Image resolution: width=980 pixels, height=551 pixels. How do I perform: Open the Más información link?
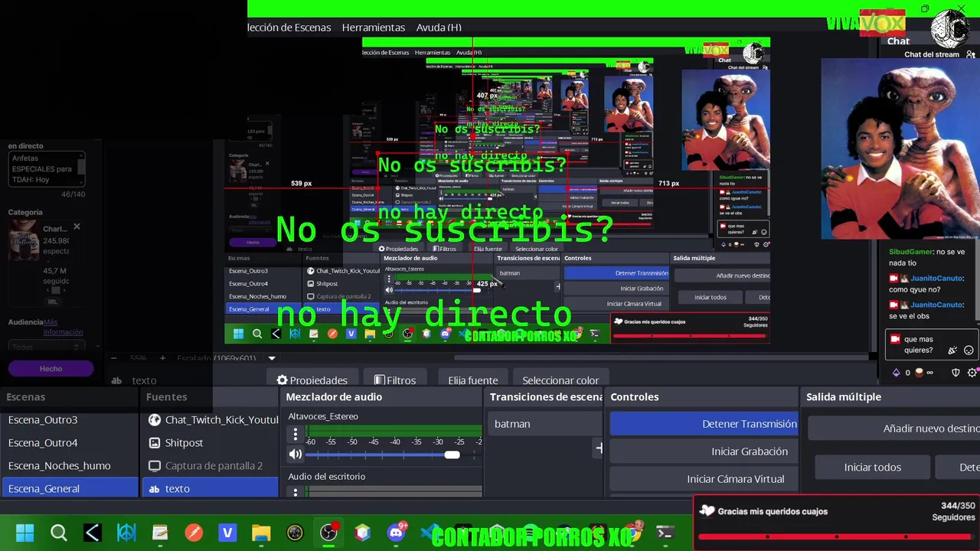[63, 328]
